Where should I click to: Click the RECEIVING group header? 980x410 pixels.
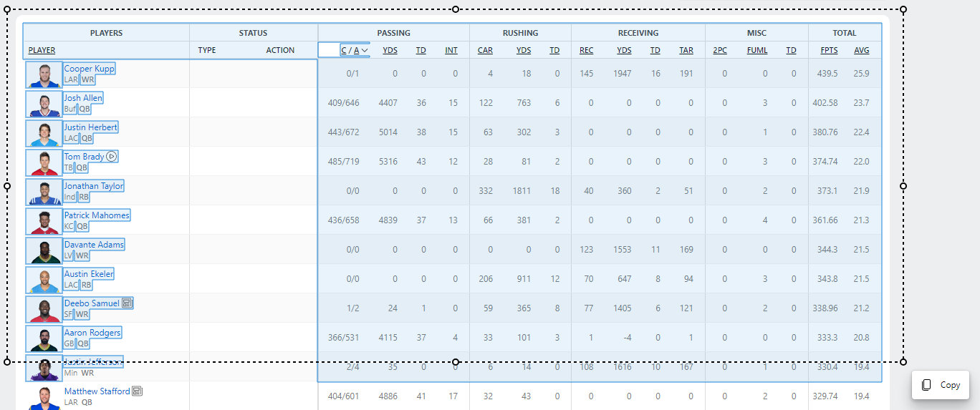click(x=638, y=33)
